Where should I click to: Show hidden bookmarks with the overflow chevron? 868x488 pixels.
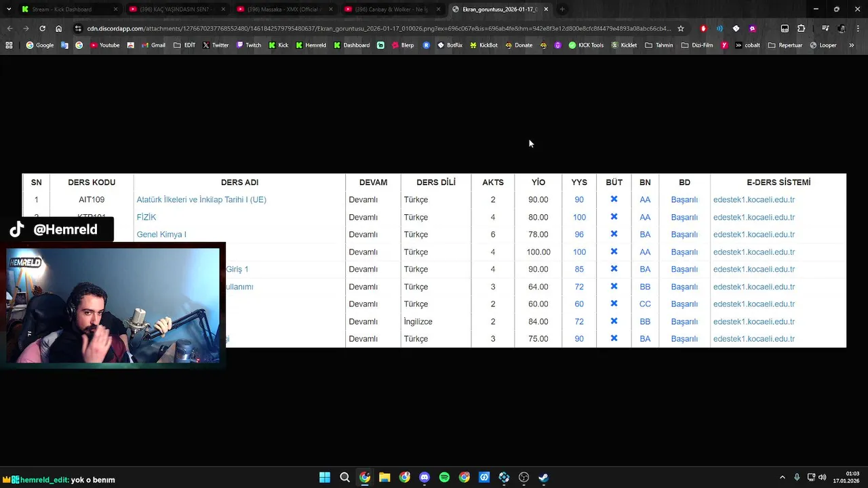point(851,45)
